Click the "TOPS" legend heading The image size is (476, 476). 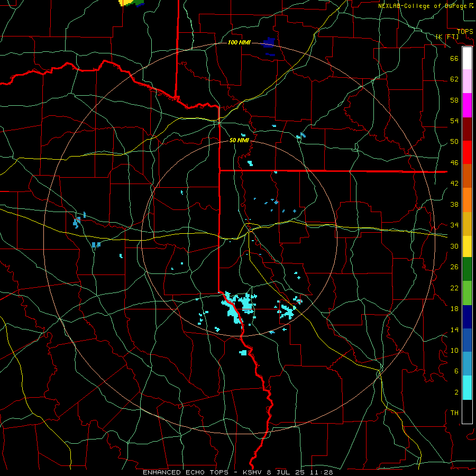(465, 31)
